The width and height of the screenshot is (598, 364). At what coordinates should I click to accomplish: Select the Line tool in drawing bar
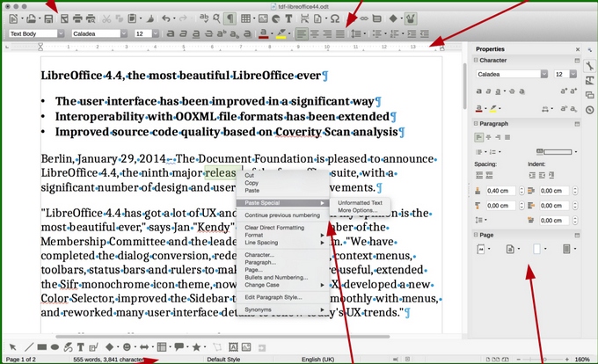pyautogui.click(x=29, y=347)
